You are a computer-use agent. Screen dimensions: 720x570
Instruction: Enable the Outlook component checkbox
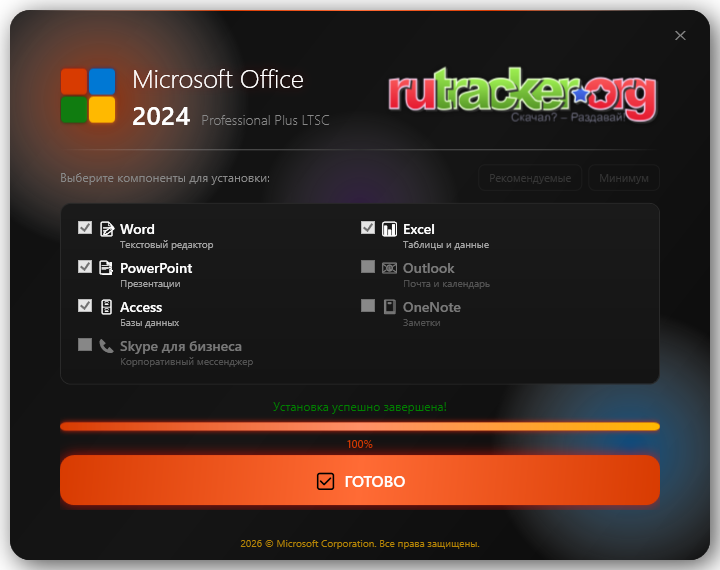point(368,266)
